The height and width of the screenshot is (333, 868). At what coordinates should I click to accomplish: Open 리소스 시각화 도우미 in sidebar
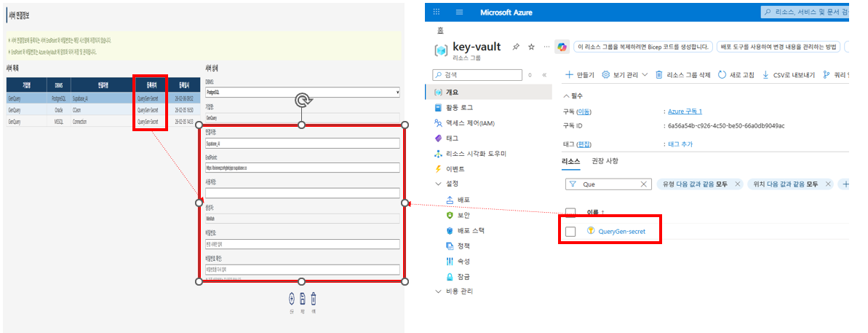(x=470, y=154)
